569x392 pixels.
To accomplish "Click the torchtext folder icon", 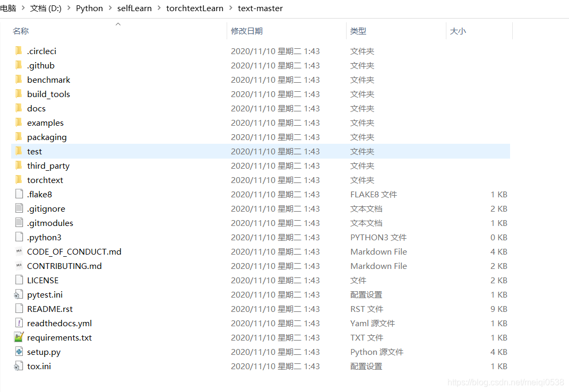I will 19,179.
